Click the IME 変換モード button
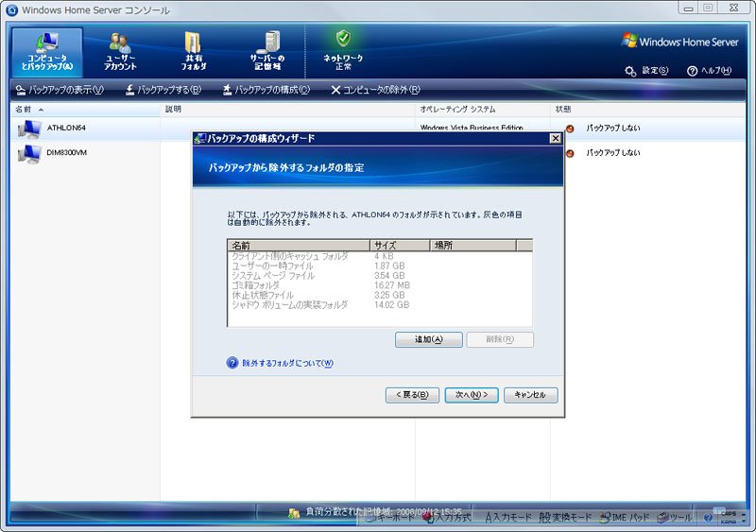 (x=565, y=518)
